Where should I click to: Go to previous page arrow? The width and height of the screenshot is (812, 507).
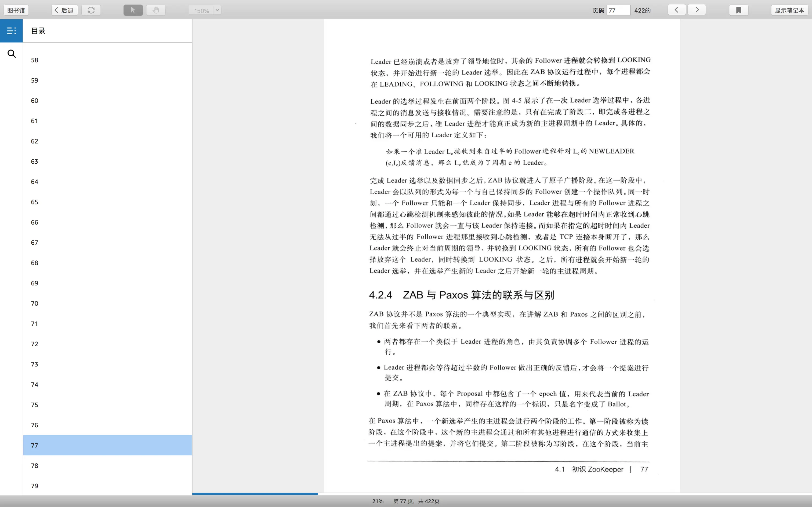point(676,10)
